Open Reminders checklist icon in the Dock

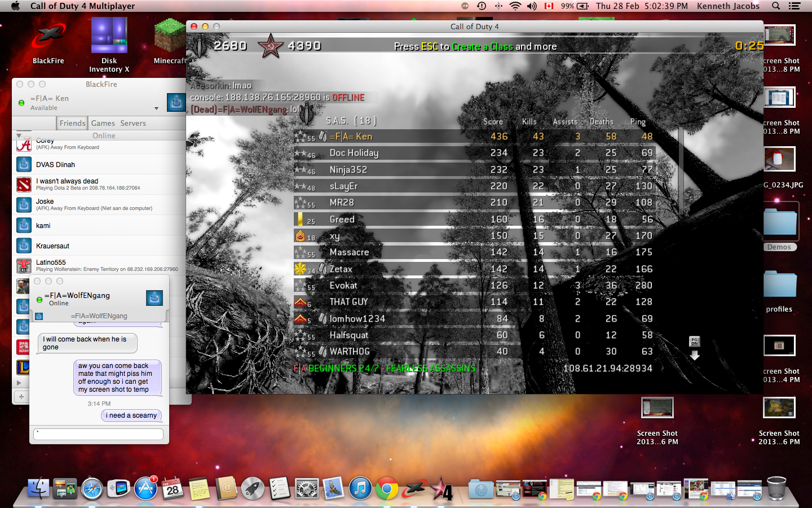tap(280, 489)
